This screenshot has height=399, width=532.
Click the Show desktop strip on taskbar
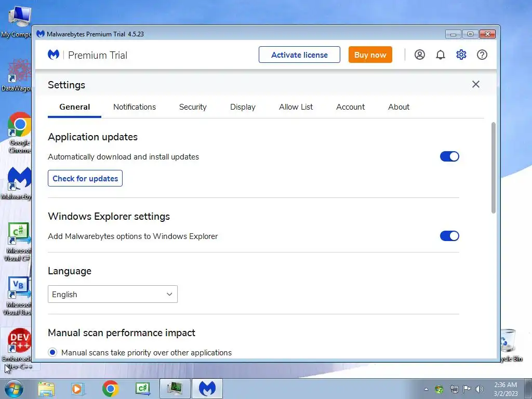coord(528,389)
